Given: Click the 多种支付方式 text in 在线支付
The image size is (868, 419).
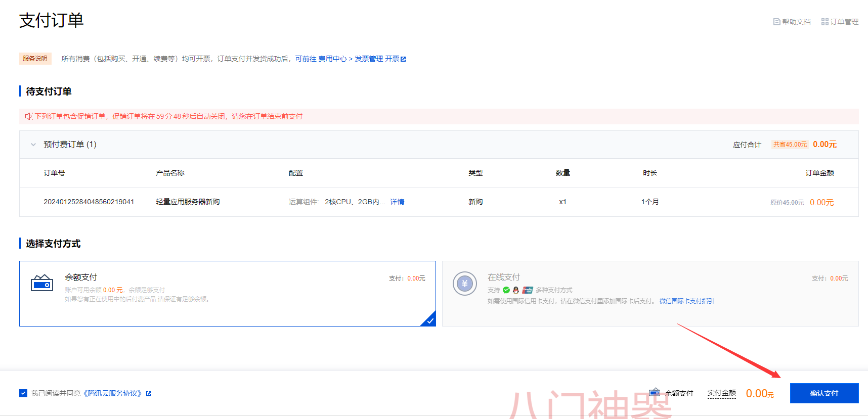Looking at the screenshot, I should point(554,290).
